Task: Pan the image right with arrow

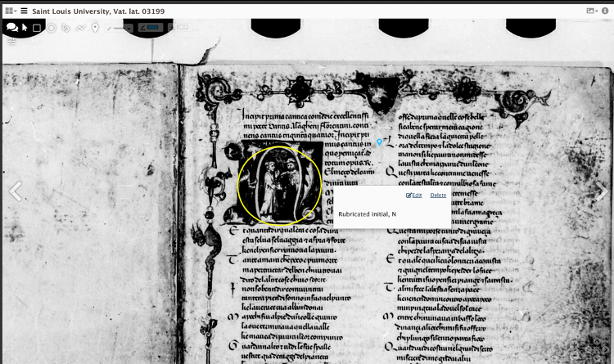Action: tap(606, 350)
